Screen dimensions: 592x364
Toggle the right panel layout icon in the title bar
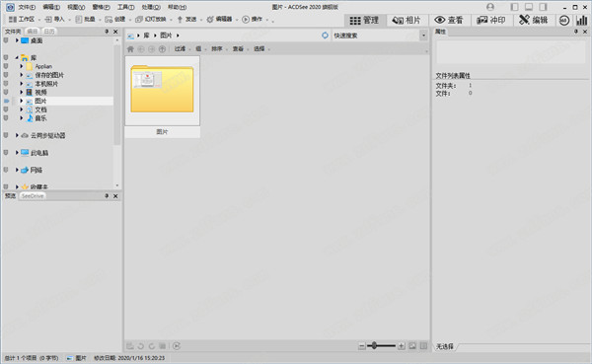point(543,7)
